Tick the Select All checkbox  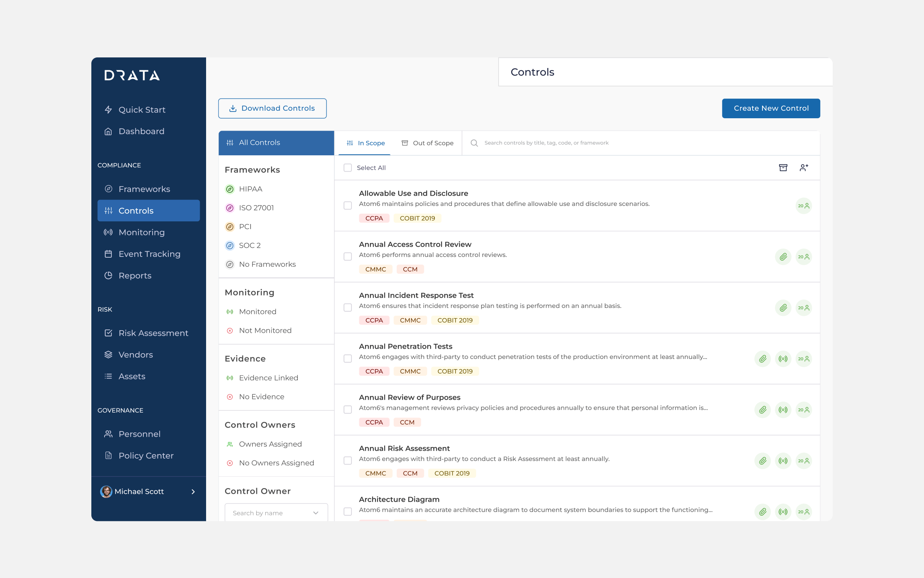[x=348, y=168]
